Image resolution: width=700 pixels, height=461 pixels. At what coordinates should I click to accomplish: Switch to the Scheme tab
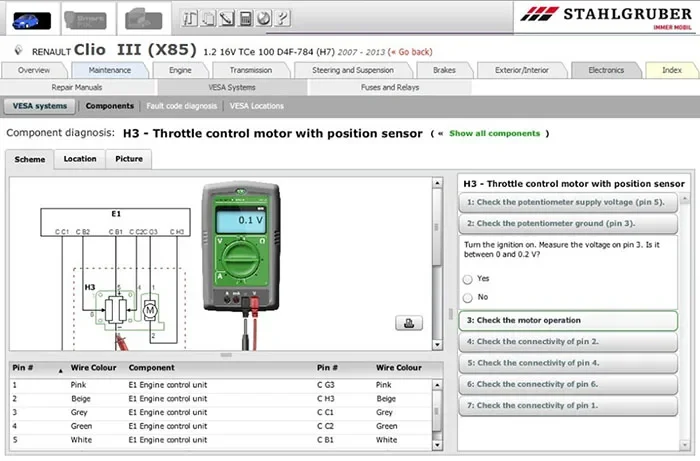tap(29, 159)
